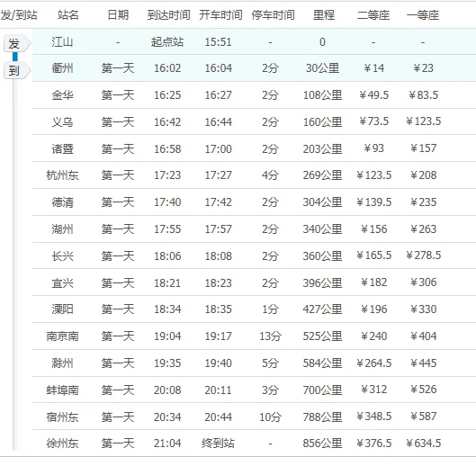Click the 终到站 cell for 徐州东
The height and width of the screenshot is (457, 476).
(x=218, y=444)
